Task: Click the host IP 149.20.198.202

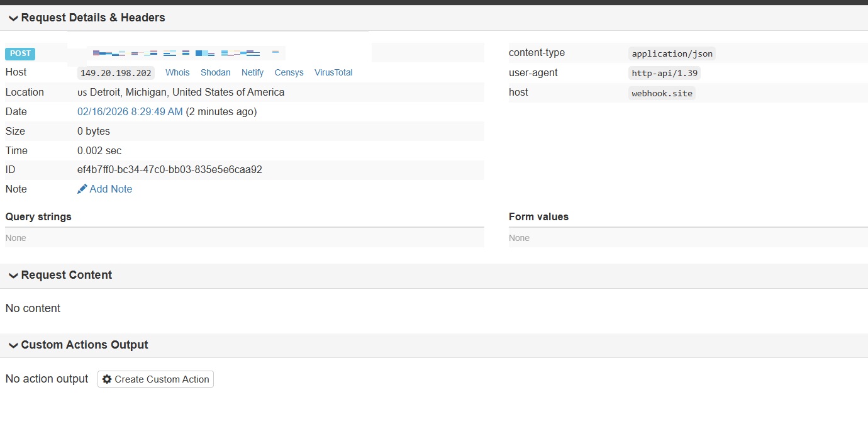Action: (x=116, y=72)
